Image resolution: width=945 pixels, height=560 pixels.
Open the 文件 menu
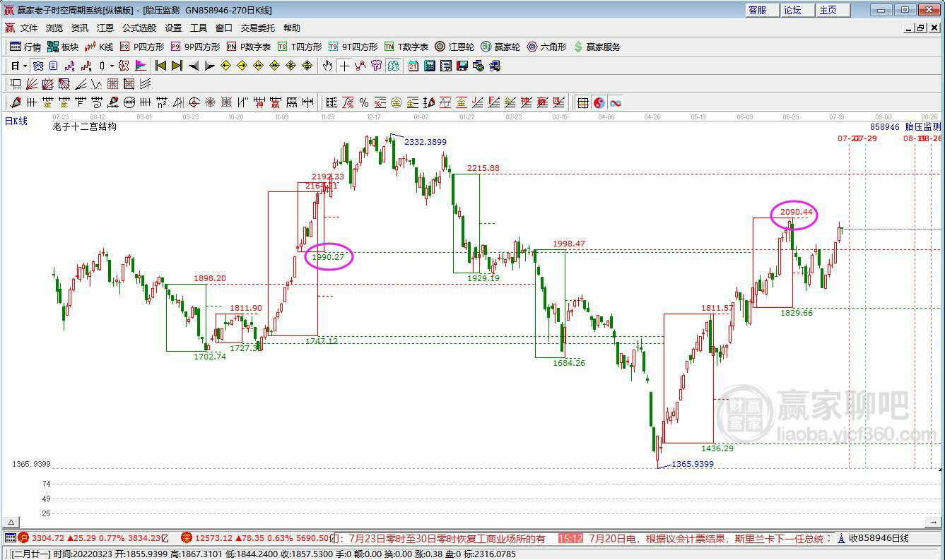tap(29, 28)
